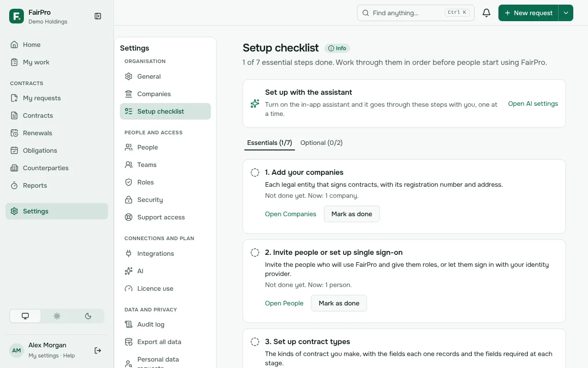Click the FairPro logo icon
The width and height of the screenshot is (588, 368).
click(x=17, y=16)
